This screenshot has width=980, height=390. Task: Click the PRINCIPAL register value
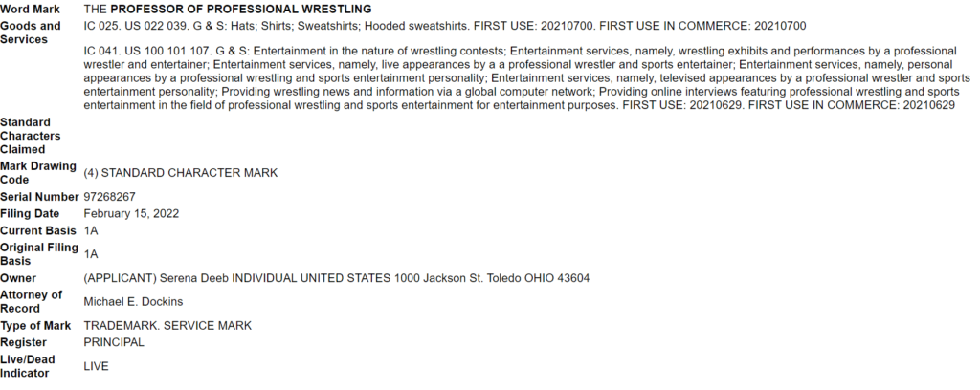point(114,341)
